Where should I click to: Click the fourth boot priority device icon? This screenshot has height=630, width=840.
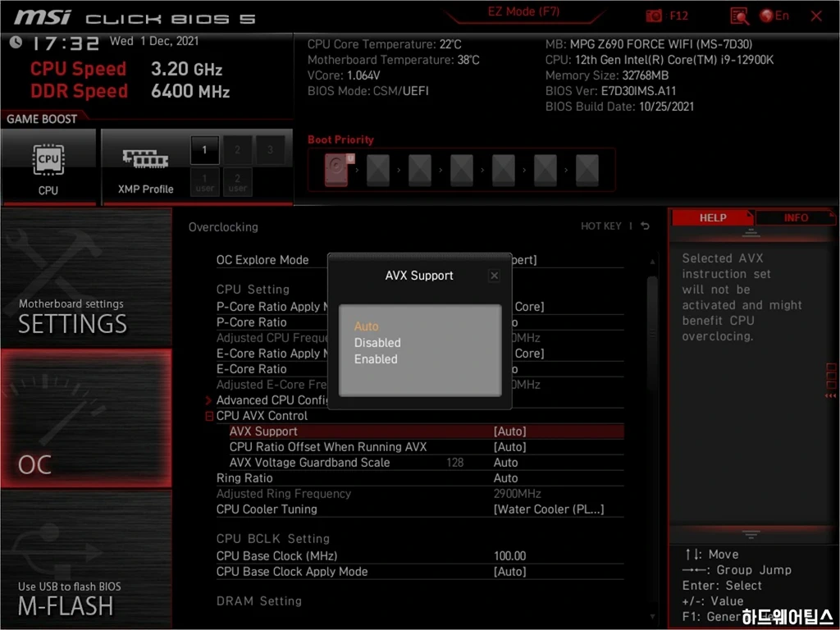pos(461,170)
